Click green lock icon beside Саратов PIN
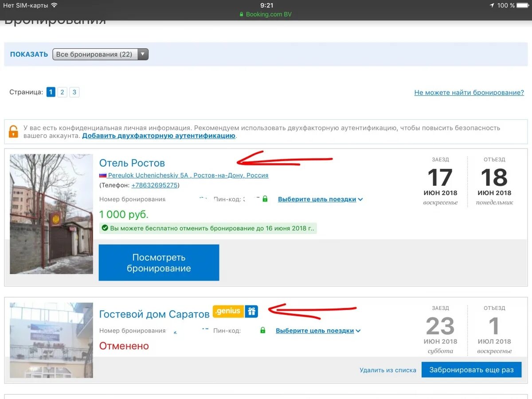The width and height of the screenshot is (532, 399). [x=263, y=330]
